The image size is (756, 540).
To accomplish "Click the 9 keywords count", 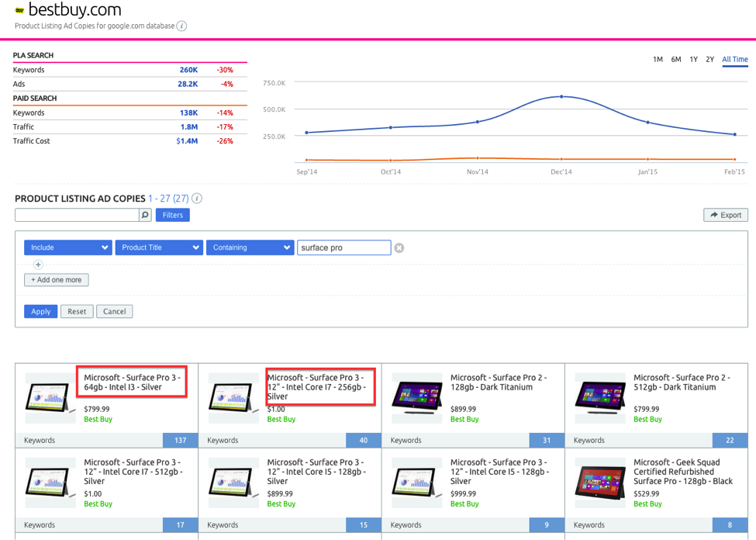I will tap(547, 524).
